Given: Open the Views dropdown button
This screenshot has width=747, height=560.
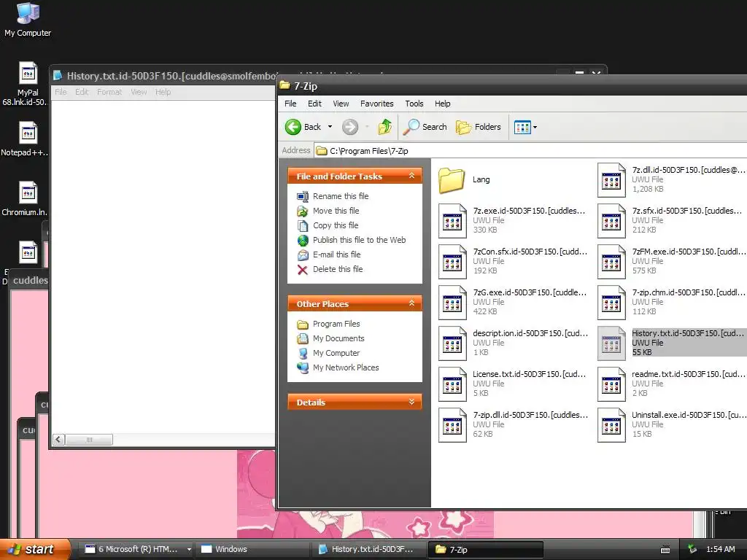Looking at the screenshot, I should pyautogui.click(x=525, y=127).
